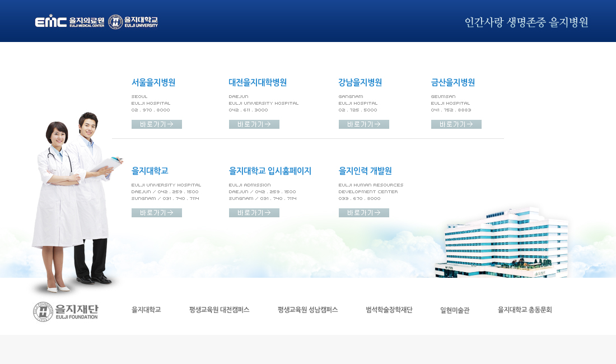The image size is (616, 364).
Task: Click the EMC Eulji Medical Center logo
Action: coord(69,21)
